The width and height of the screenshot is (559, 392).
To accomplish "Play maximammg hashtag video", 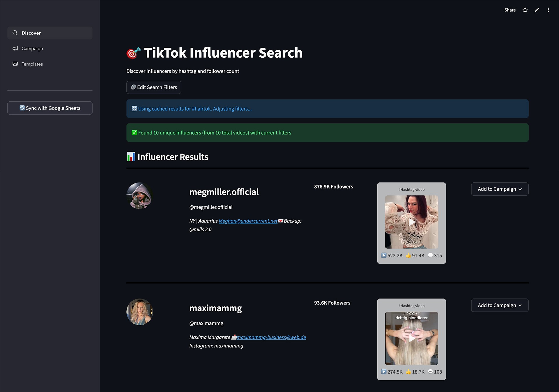I will [x=411, y=338].
